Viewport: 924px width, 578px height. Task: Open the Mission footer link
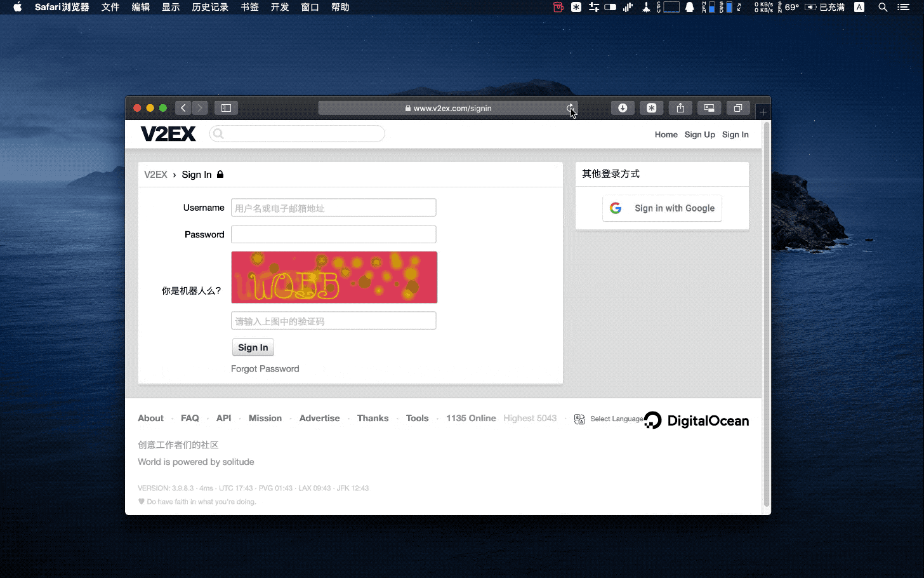click(x=265, y=418)
